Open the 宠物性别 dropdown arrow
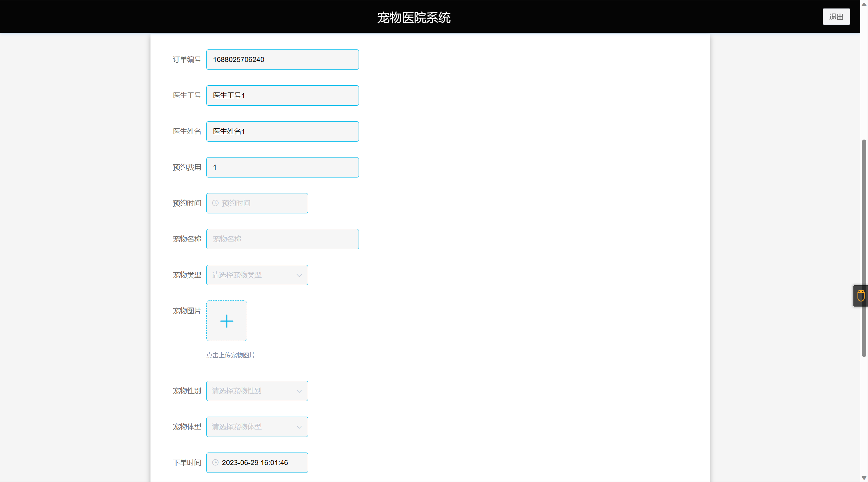The image size is (868, 482). [299, 391]
